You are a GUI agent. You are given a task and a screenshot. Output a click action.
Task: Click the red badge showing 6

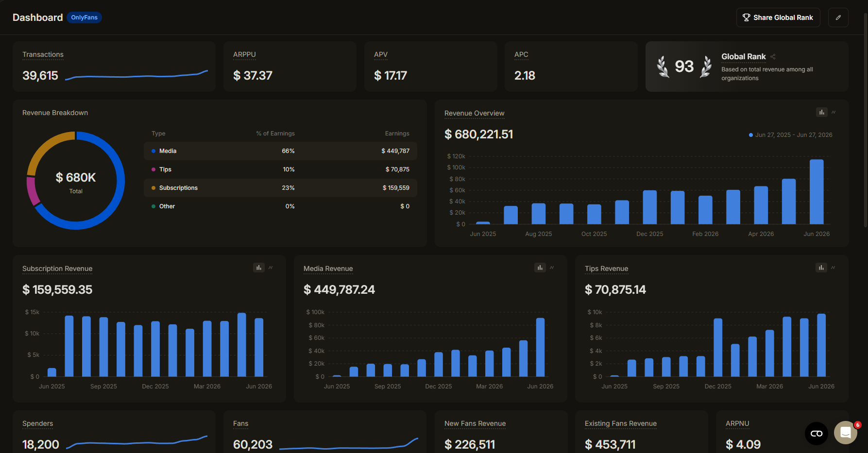pyautogui.click(x=858, y=425)
